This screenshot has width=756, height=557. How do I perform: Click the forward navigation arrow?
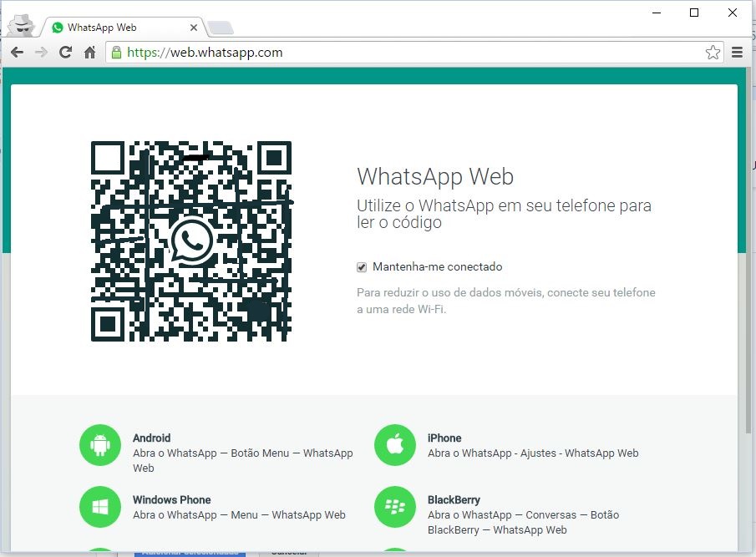pyautogui.click(x=41, y=52)
